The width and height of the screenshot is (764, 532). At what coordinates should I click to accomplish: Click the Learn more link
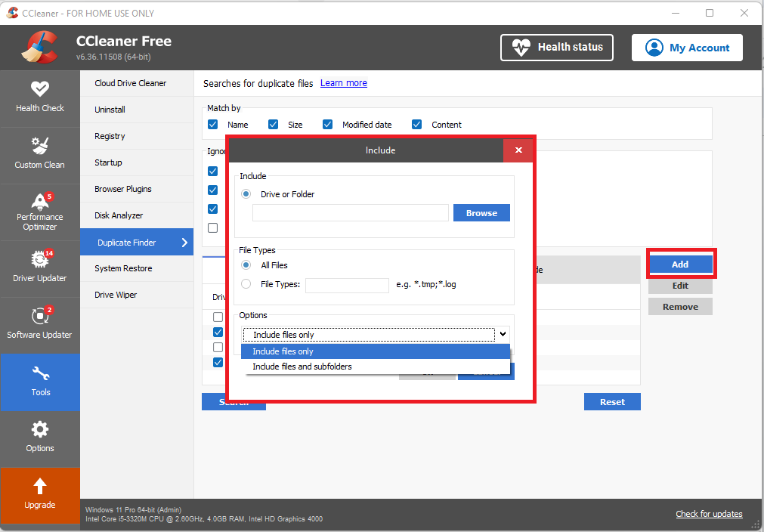coord(344,83)
